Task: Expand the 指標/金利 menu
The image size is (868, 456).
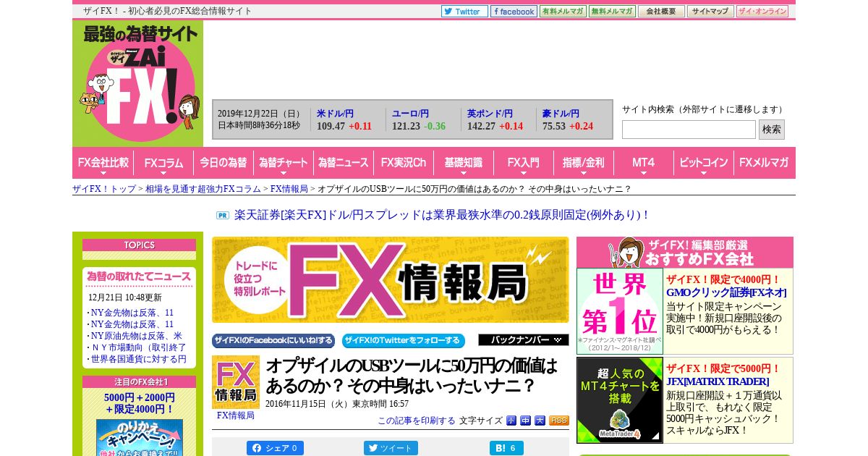Action: coord(584,163)
